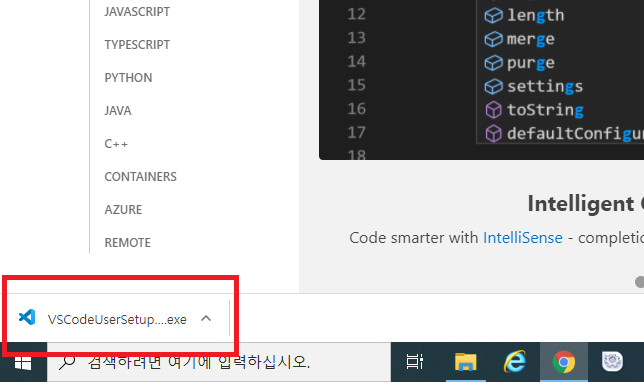Click the 'length' suggestion text
This screenshot has width=644, height=382.
click(536, 16)
